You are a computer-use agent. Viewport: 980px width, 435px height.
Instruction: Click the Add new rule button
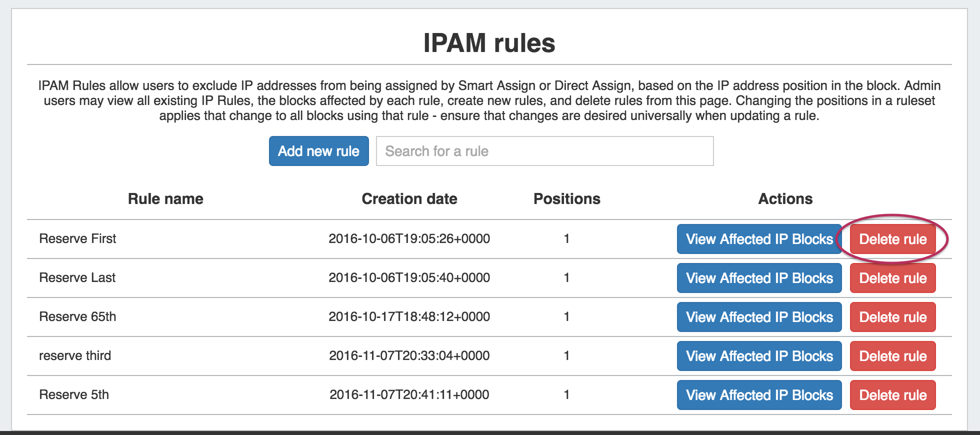[x=318, y=151]
